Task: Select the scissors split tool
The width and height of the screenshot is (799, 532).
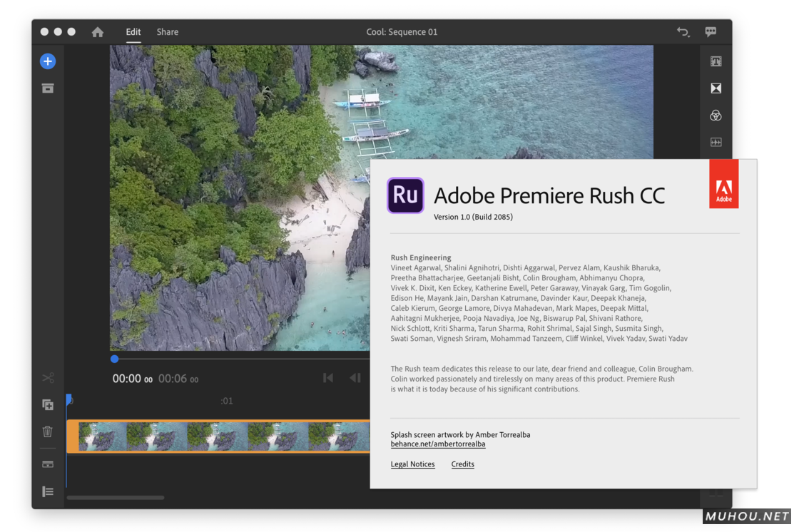Action: point(48,378)
